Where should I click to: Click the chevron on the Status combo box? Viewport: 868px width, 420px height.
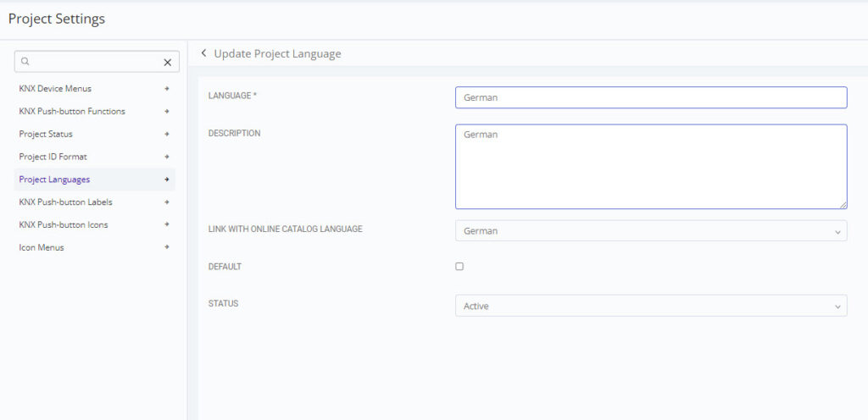pos(837,307)
